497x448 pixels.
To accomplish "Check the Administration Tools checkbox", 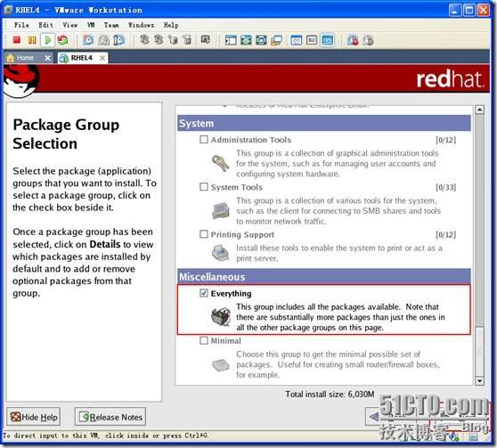I will tap(204, 139).
